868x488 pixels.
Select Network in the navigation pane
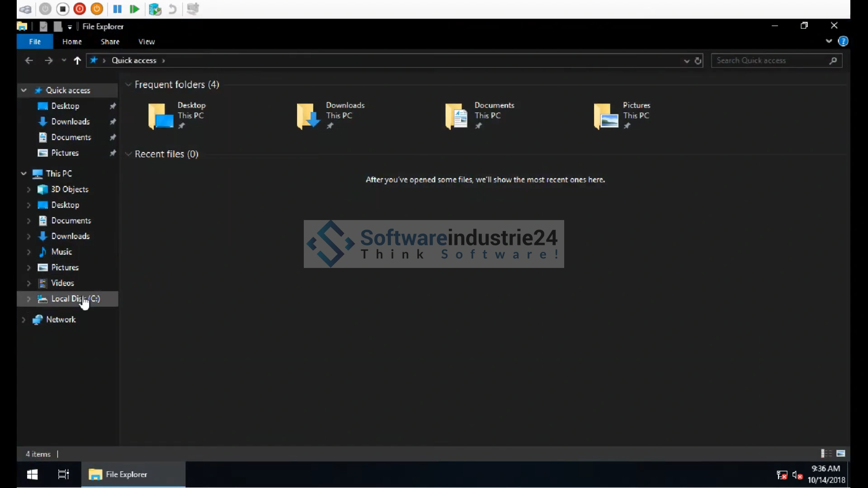tap(61, 319)
